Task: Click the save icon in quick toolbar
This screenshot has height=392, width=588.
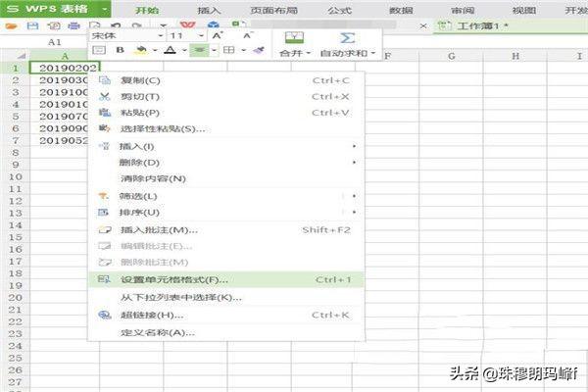Action: tap(32, 25)
